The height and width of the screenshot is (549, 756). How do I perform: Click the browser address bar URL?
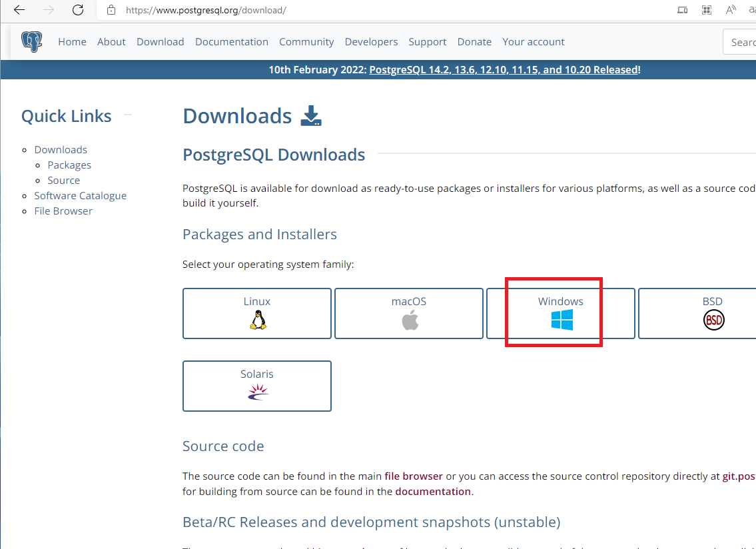click(206, 10)
